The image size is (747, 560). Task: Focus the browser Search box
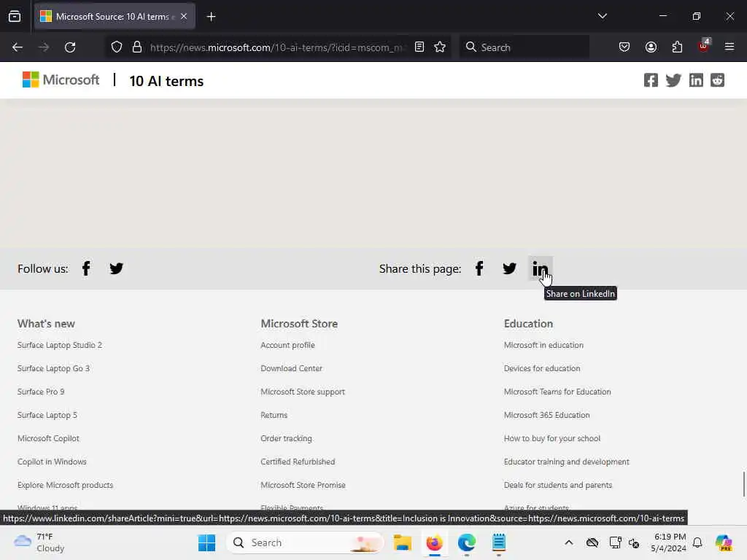[524, 47]
